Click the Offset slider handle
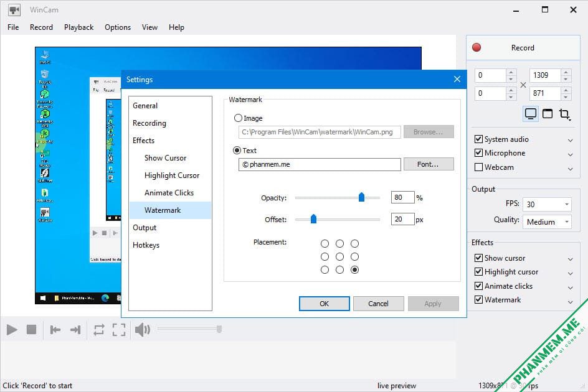Image resolution: width=588 pixels, height=392 pixels. click(x=313, y=219)
